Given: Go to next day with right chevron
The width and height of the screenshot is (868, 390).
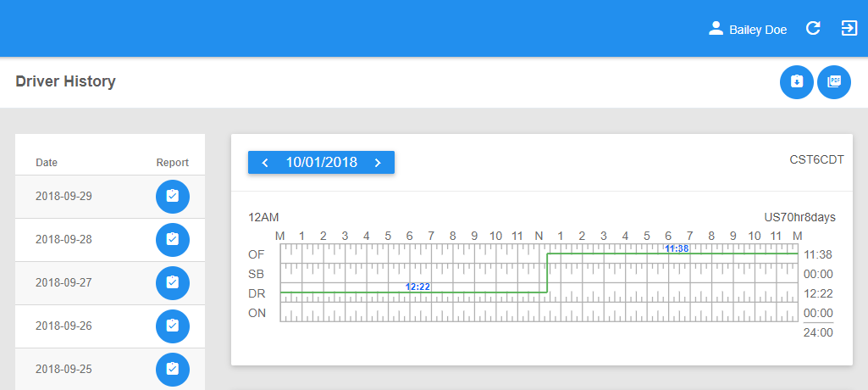Looking at the screenshot, I should (378, 163).
